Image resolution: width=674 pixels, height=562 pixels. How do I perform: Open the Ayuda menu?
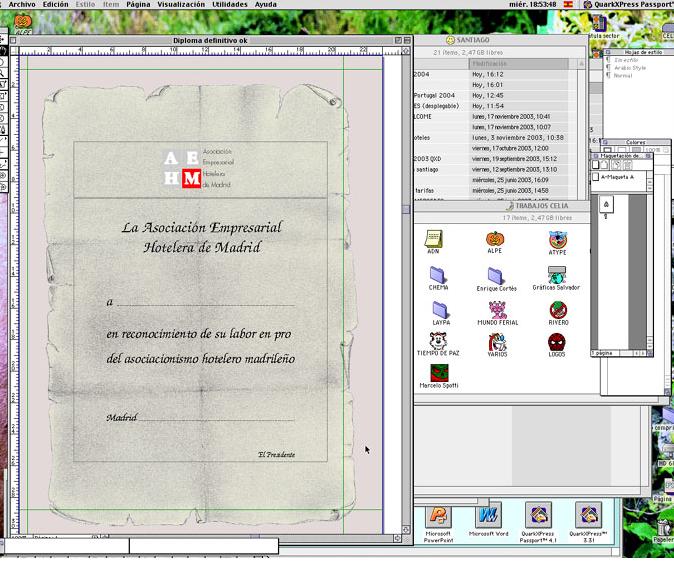[266, 4]
